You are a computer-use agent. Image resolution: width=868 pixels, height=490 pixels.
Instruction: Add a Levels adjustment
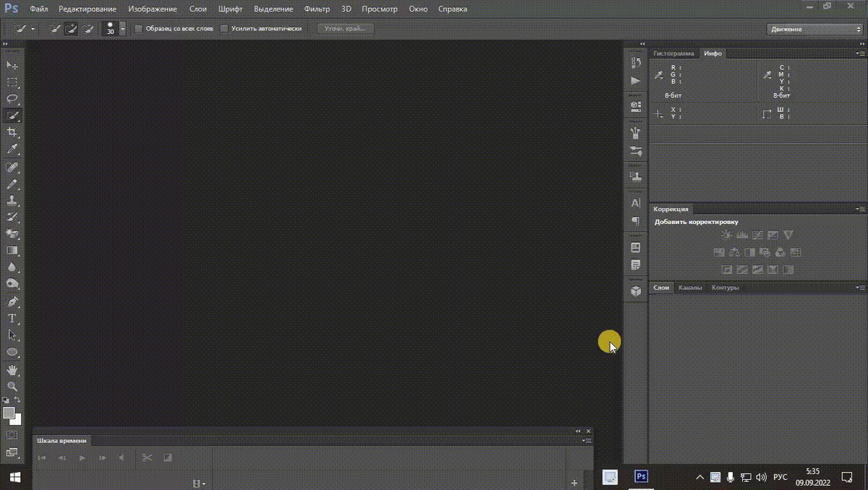pyautogui.click(x=742, y=235)
